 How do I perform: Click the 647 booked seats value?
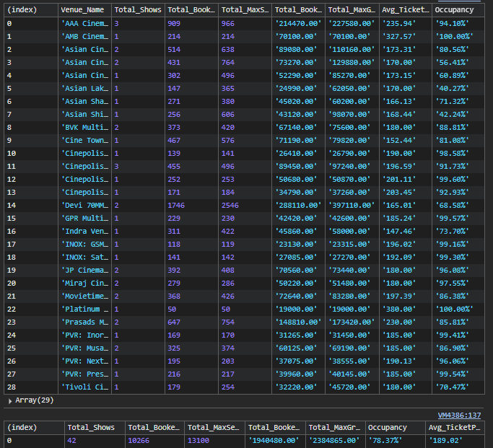pos(174,322)
